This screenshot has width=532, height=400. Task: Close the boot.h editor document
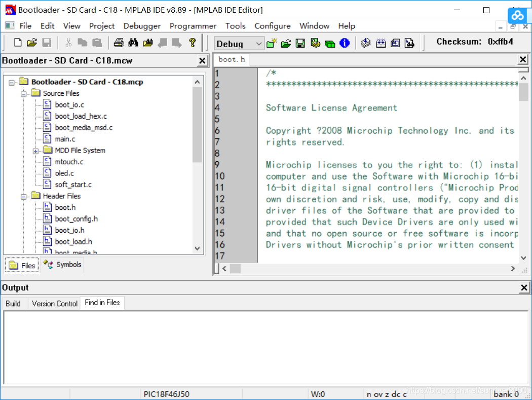coord(523,59)
